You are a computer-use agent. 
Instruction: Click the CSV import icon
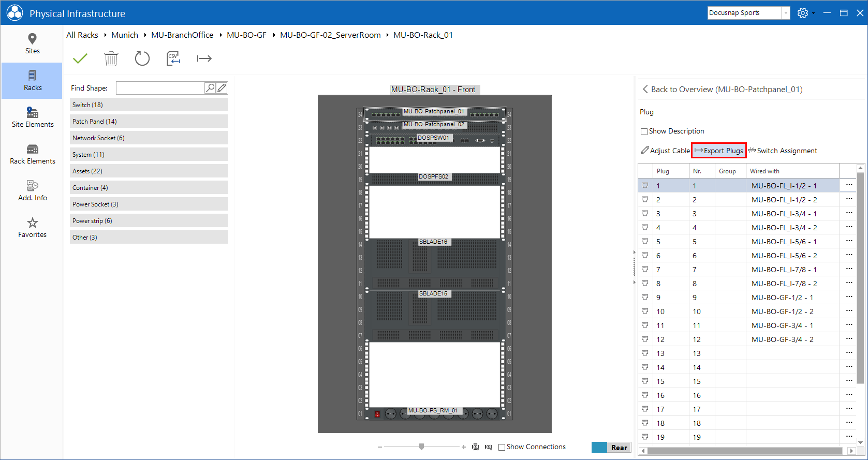point(173,58)
